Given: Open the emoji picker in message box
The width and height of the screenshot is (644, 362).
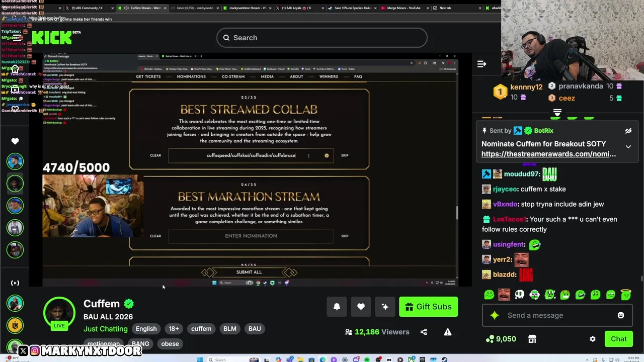Looking at the screenshot, I should pos(620,315).
